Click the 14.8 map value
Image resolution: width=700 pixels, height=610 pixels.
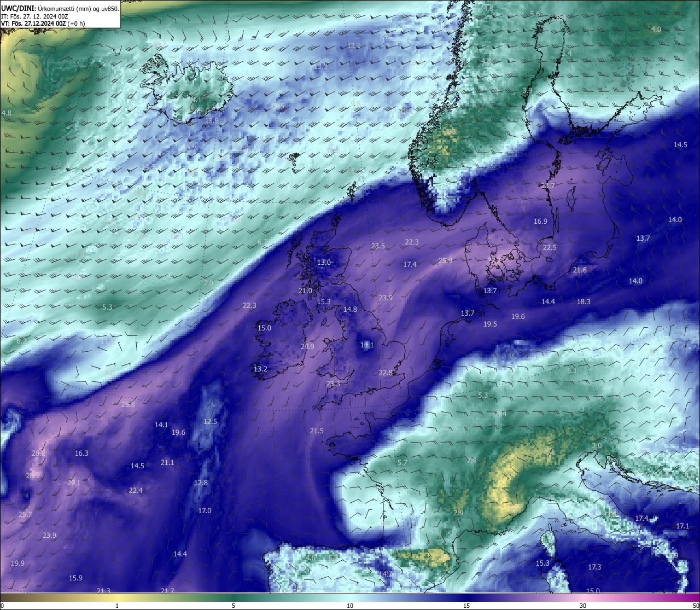coord(350,309)
